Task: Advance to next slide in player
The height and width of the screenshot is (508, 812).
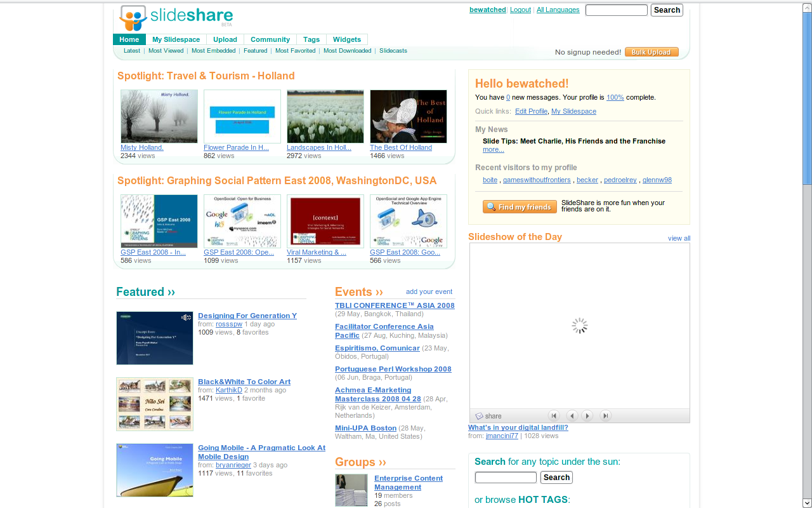Action: coord(587,416)
